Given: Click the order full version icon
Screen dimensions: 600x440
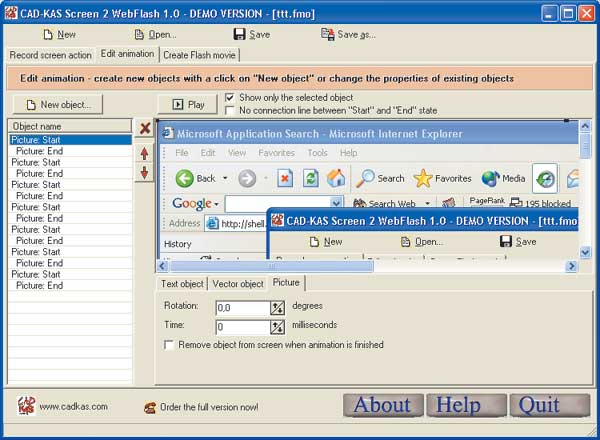Looking at the screenshot, I should point(150,407).
